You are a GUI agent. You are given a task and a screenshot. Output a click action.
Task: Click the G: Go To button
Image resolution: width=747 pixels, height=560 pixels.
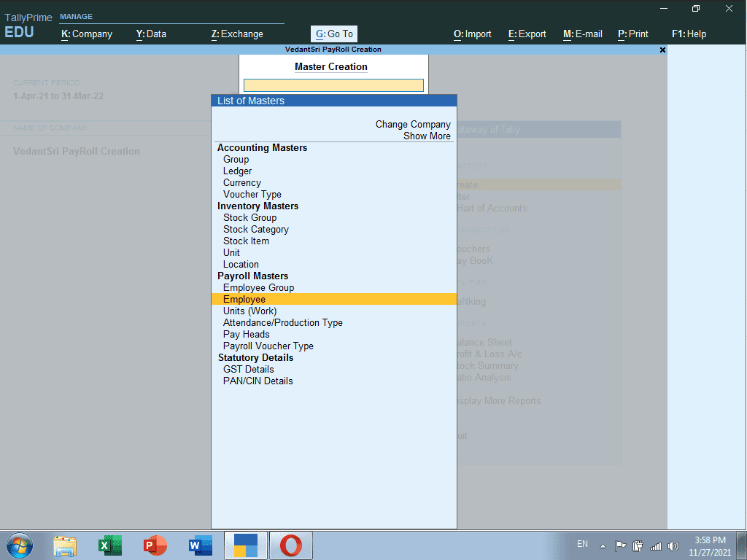click(x=334, y=34)
